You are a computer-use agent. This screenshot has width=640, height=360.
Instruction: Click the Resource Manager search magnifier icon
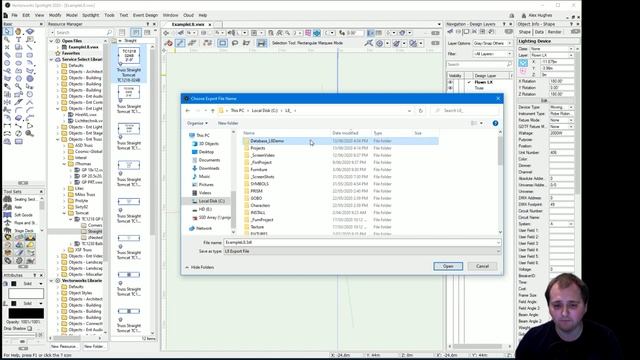click(109, 32)
